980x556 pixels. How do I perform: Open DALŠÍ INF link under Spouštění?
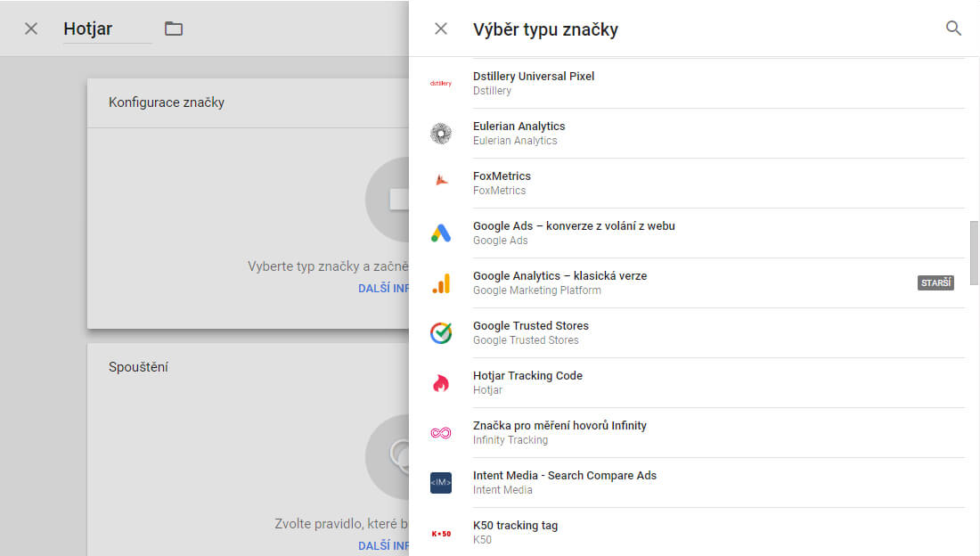[383, 546]
